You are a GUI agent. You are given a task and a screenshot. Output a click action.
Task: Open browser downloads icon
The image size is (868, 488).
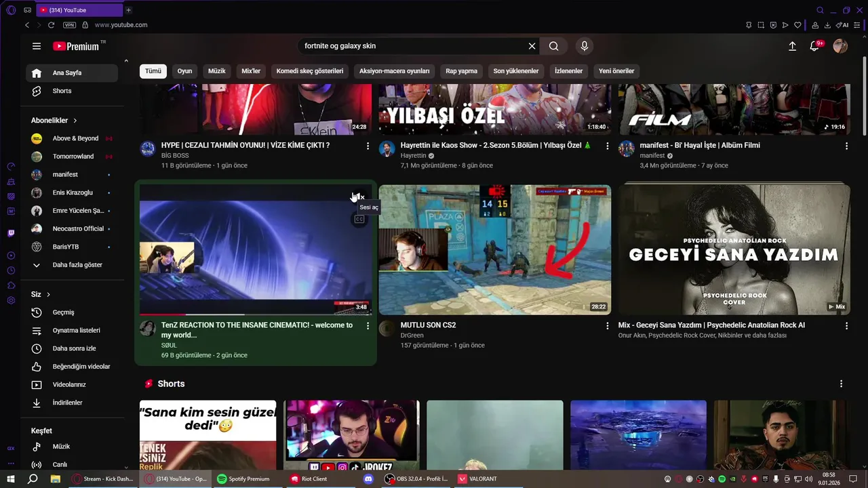coord(827,25)
